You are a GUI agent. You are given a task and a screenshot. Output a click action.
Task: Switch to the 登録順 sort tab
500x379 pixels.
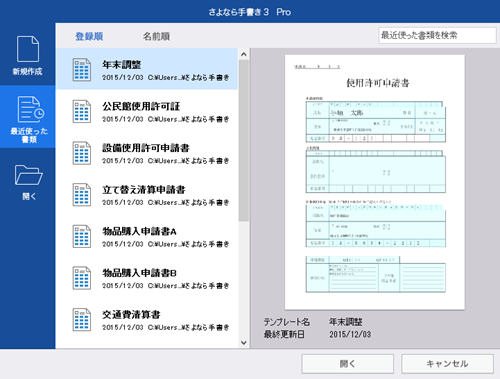tap(89, 36)
